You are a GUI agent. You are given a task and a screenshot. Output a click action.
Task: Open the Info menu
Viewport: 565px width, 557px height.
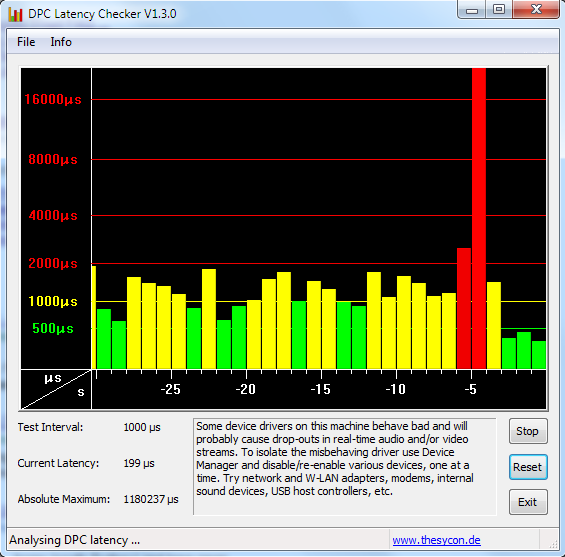[x=61, y=42]
